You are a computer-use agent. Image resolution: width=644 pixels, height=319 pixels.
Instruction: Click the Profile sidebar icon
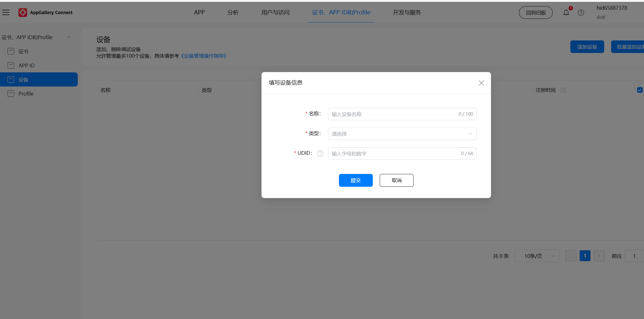pos(11,93)
